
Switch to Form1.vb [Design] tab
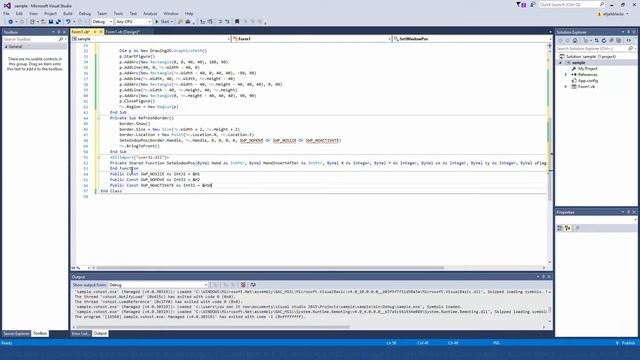click(x=122, y=32)
